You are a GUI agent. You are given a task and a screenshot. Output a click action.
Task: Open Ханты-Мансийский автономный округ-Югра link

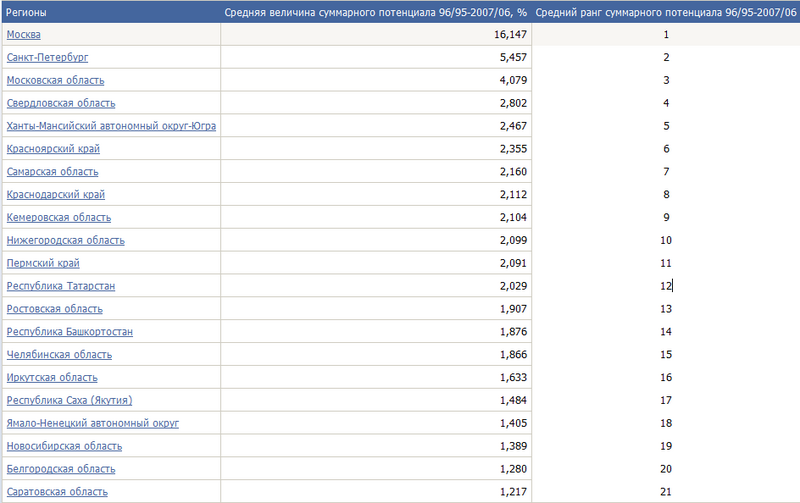[111, 126]
